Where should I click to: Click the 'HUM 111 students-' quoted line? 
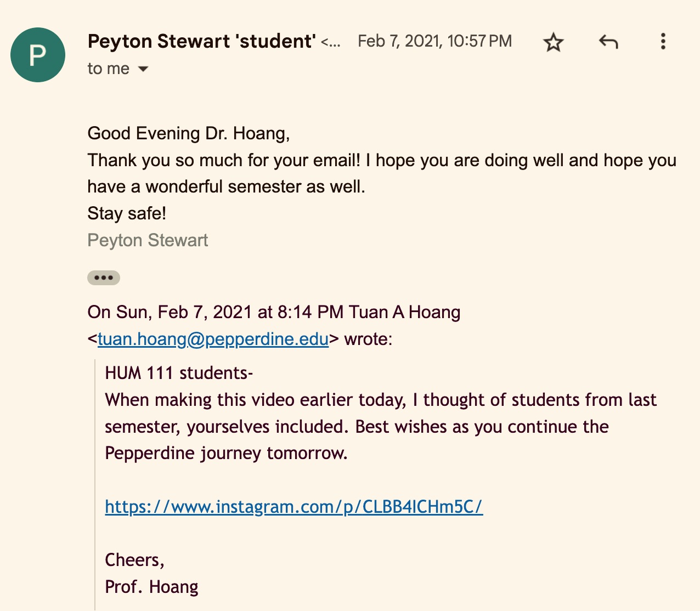pyautogui.click(x=179, y=373)
